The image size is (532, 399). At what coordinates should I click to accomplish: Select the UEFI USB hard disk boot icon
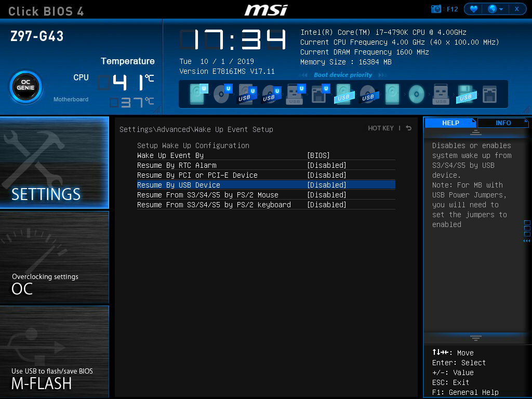pyautogui.click(x=247, y=94)
